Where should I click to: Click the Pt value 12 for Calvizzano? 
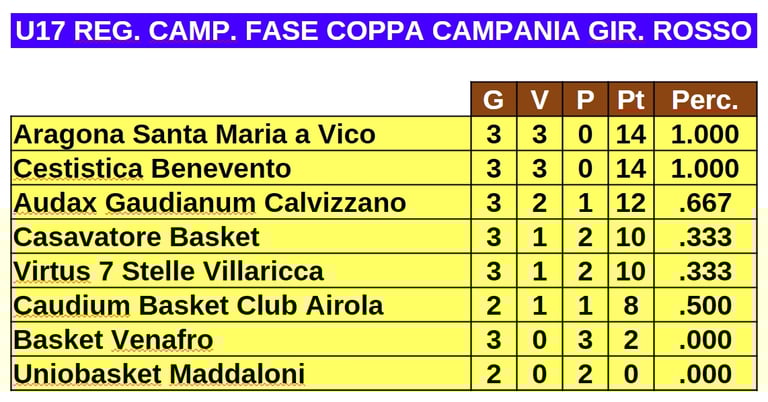631,202
